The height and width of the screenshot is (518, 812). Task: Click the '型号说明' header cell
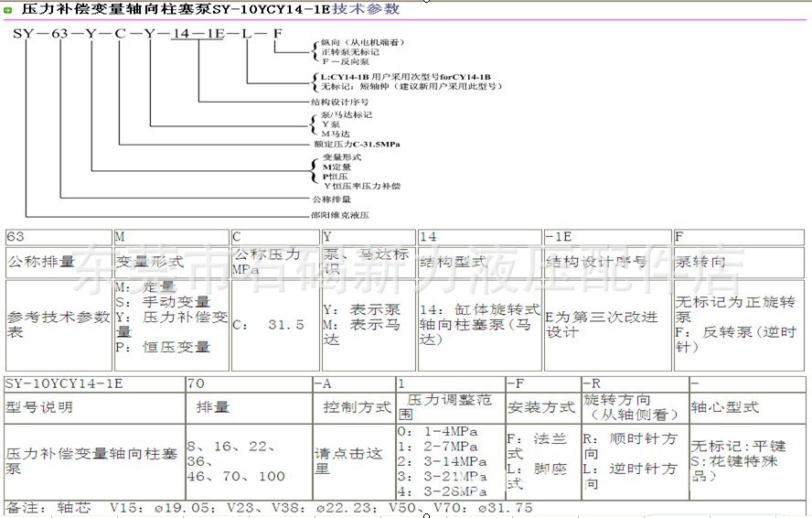pyautogui.click(x=94, y=407)
